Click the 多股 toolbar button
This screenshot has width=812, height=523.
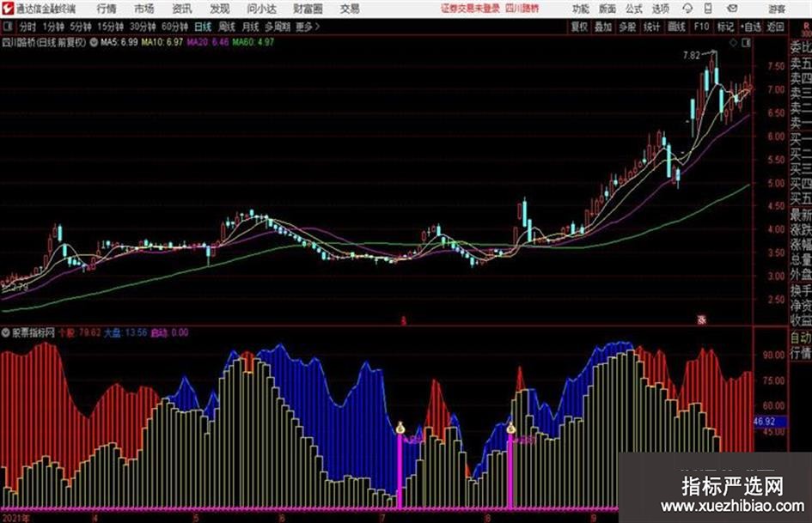pyautogui.click(x=627, y=27)
